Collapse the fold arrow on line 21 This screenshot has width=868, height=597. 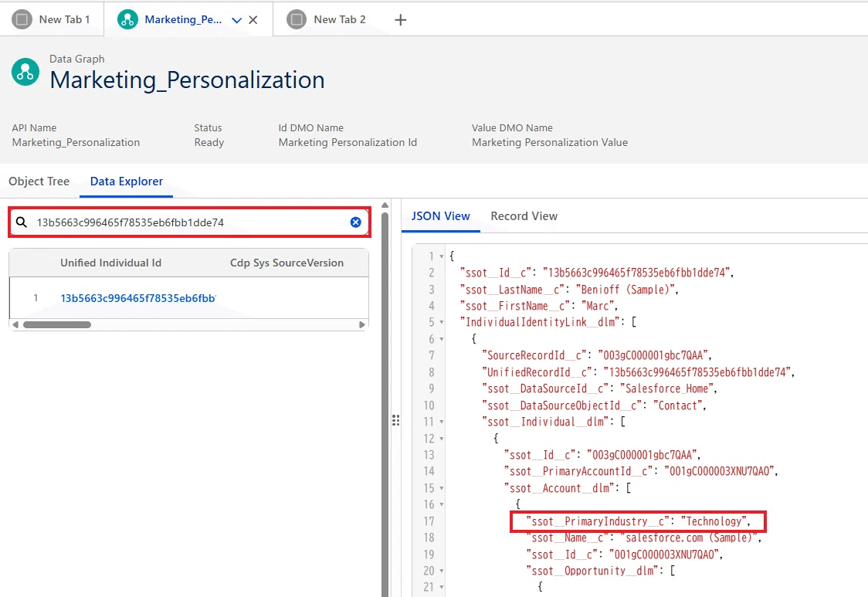(x=441, y=587)
